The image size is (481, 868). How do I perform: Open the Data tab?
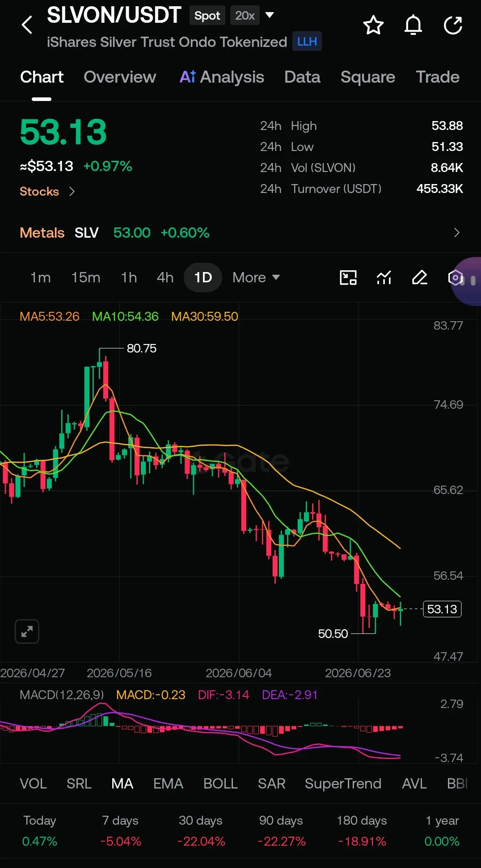302,77
